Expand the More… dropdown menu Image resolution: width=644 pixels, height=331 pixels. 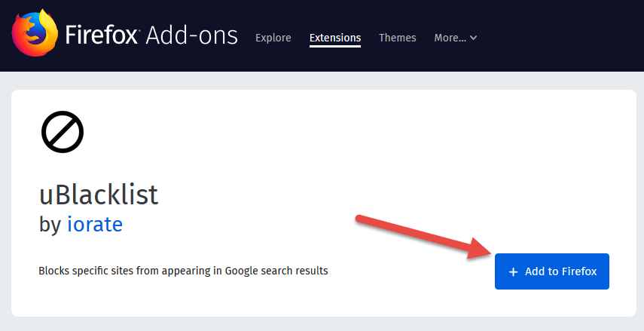coord(450,38)
